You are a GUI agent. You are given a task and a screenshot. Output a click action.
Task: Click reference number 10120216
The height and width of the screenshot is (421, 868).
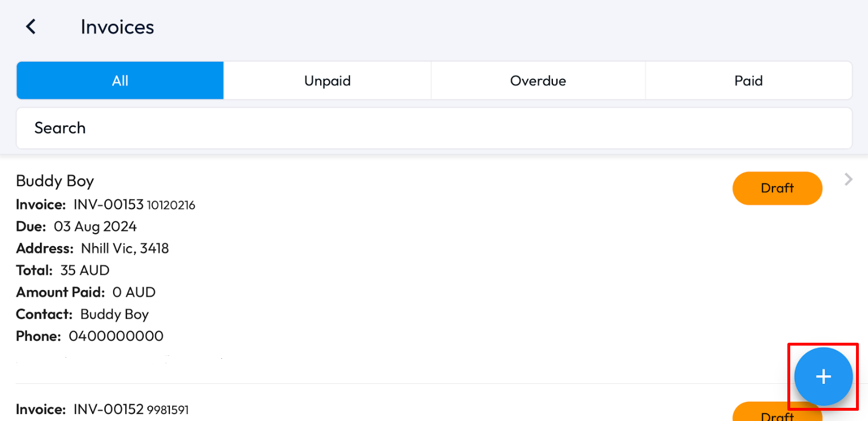coord(171,205)
